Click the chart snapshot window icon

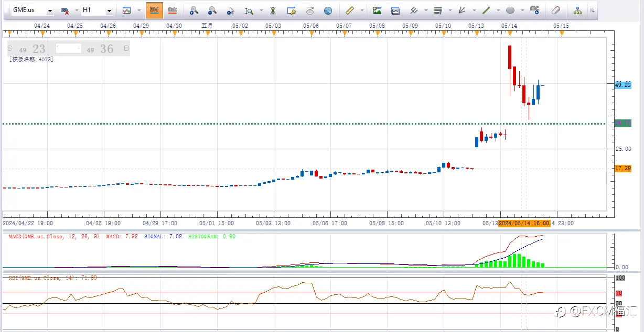[395, 10]
